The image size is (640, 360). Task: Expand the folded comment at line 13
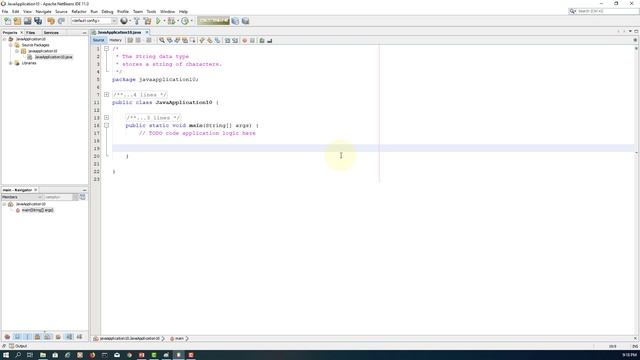[x=106, y=118]
